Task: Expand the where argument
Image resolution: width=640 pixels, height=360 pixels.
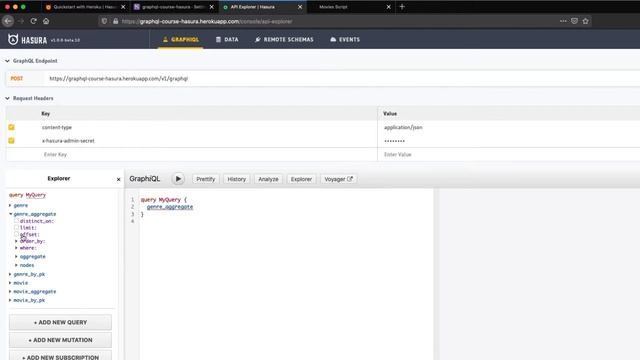Action: [16, 248]
